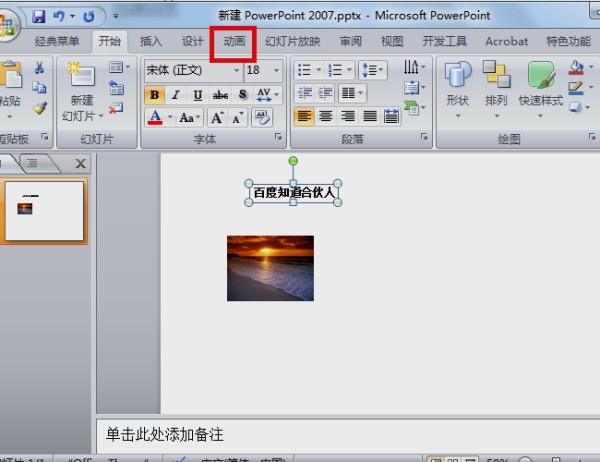Open the font name dropdown
Screen dimensions: 600x462
pyautogui.click(x=192, y=70)
